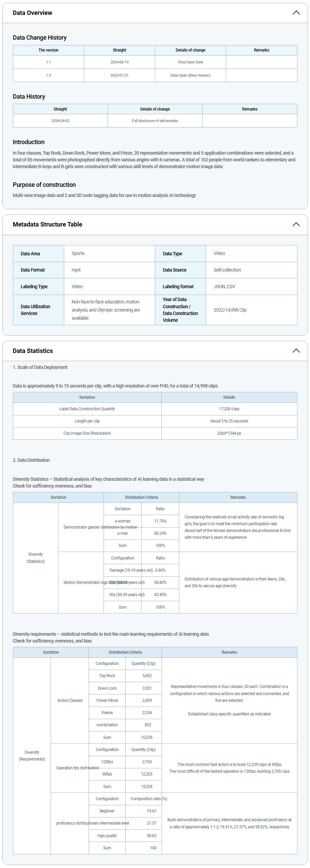This screenshot has width=310, height=868.
Task: Click the Metadata Structure Table title
Action: [x=47, y=224]
